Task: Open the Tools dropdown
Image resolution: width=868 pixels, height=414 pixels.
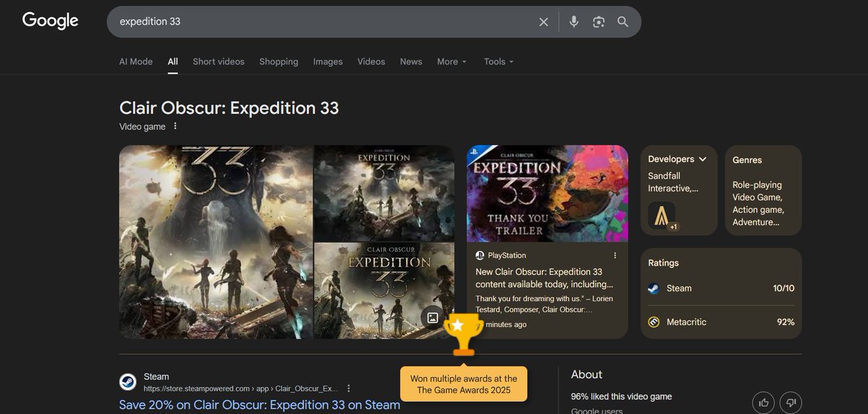Action: coord(498,62)
